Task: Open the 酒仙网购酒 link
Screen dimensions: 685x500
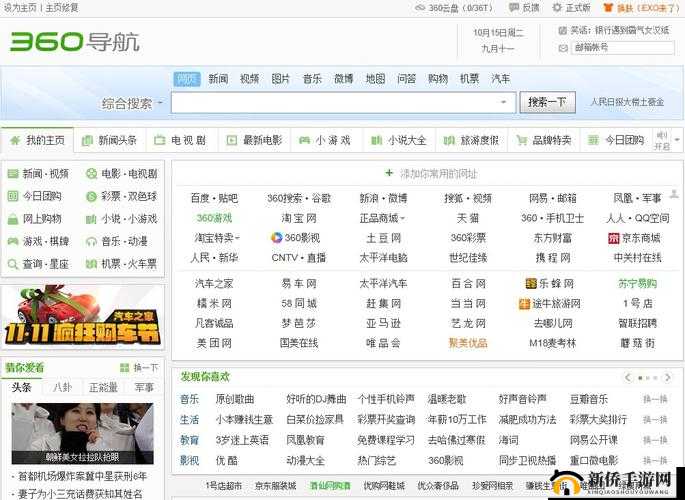Action: [330, 486]
